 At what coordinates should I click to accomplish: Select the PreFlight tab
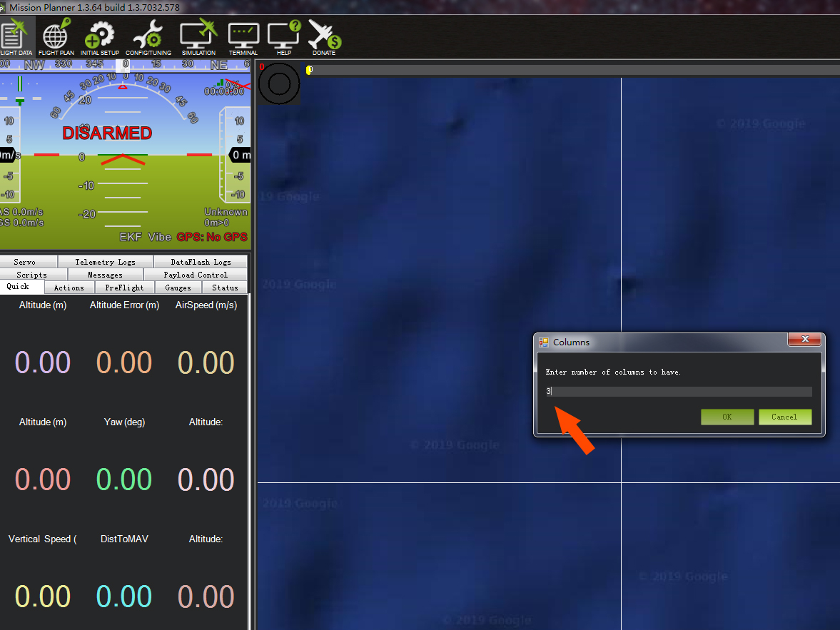[x=125, y=287]
